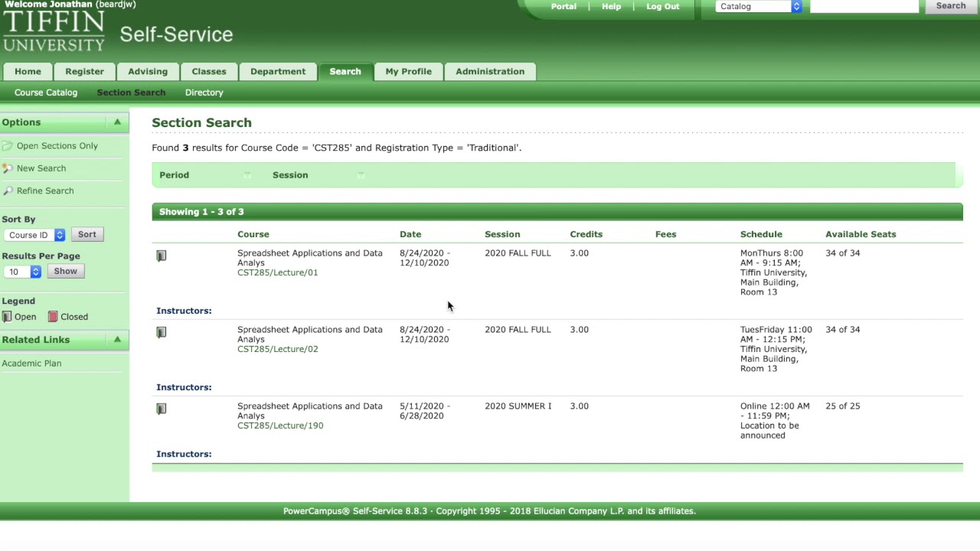The image size is (980, 551).
Task: Open the Academic Plan link
Action: (31, 364)
